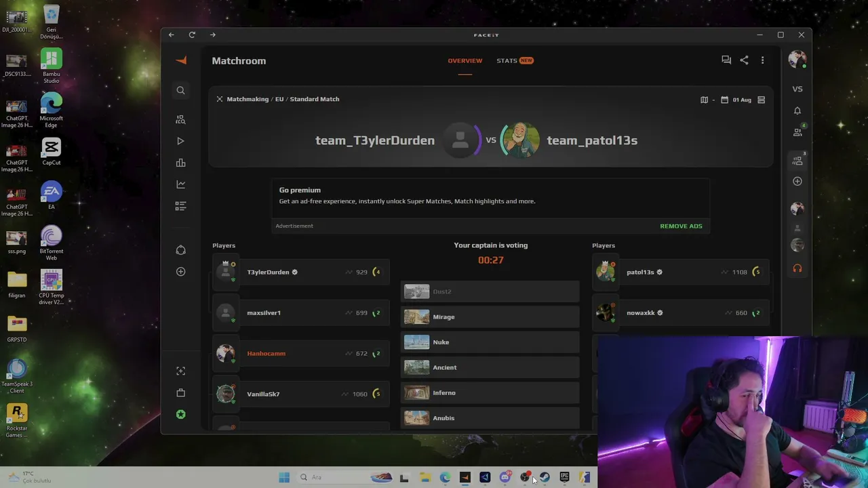Screen dimensions: 868x488
Task: Open T3ylerDurden player profile
Action: click(268, 272)
